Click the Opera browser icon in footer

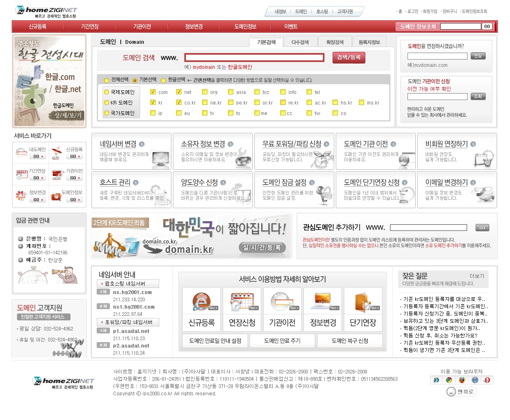coord(487,380)
